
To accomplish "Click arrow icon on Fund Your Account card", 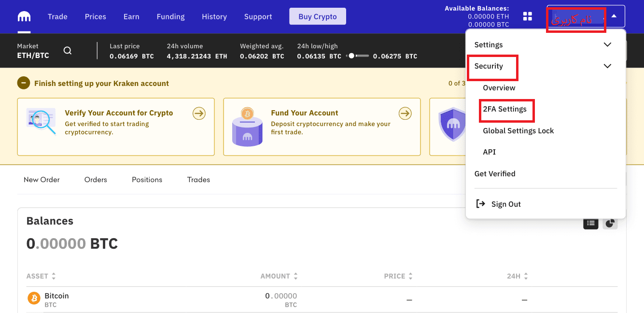I will 405,114.
